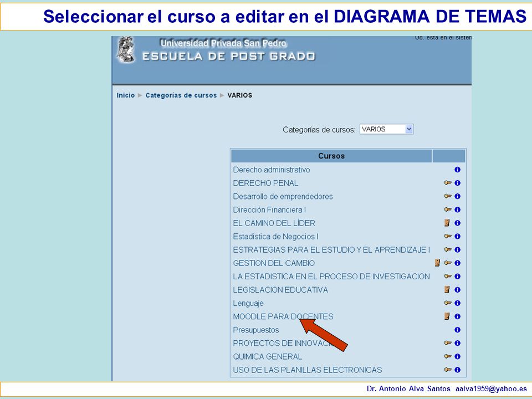
Task: Open LA ESTADISTICA EN EL PROCESO DE INVESTIGACION
Action: pos(331,277)
